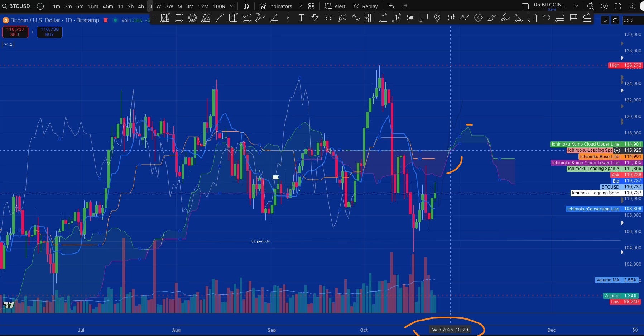Image resolution: width=644 pixels, height=336 pixels.
Task: Start bar Replay mode
Action: pyautogui.click(x=365, y=6)
